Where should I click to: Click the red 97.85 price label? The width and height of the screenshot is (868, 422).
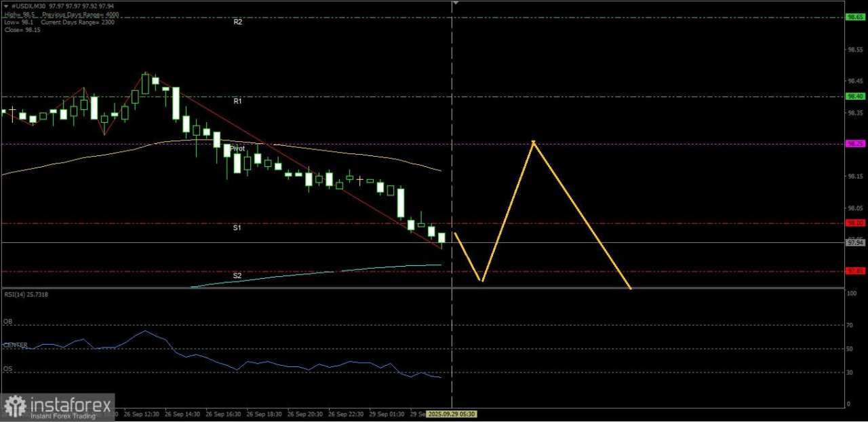click(x=854, y=271)
